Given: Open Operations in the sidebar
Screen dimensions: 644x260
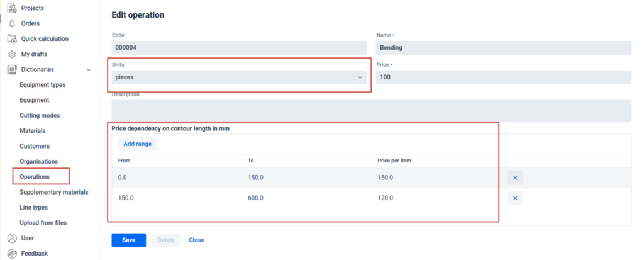Looking at the screenshot, I should (x=35, y=177).
